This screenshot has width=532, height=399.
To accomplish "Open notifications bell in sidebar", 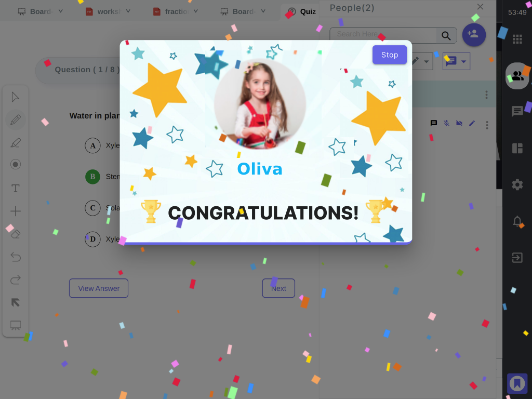I will click(517, 221).
